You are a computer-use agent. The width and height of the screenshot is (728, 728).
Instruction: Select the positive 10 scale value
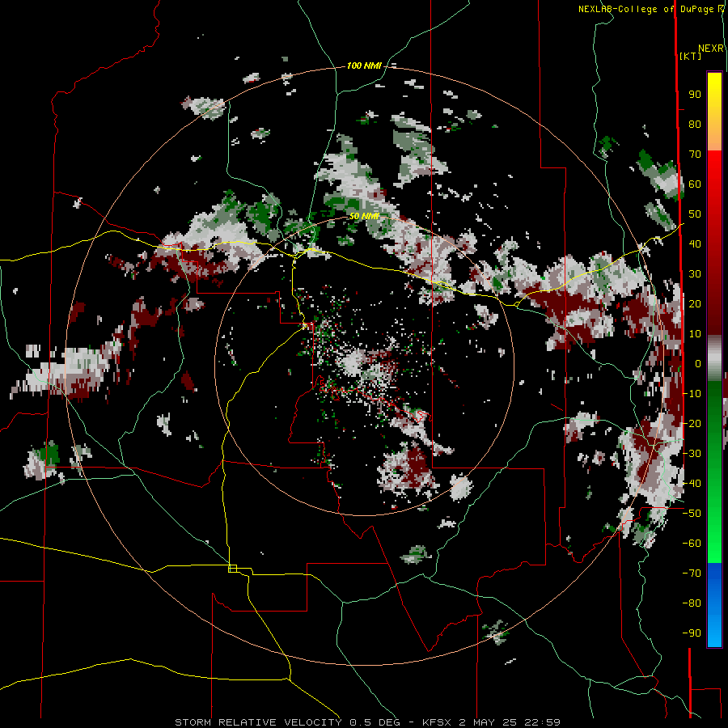pyautogui.click(x=695, y=334)
